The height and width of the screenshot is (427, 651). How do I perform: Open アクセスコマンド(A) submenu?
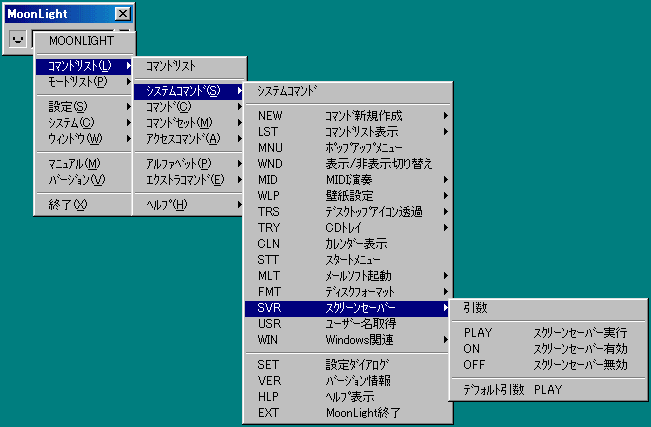click(x=188, y=138)
